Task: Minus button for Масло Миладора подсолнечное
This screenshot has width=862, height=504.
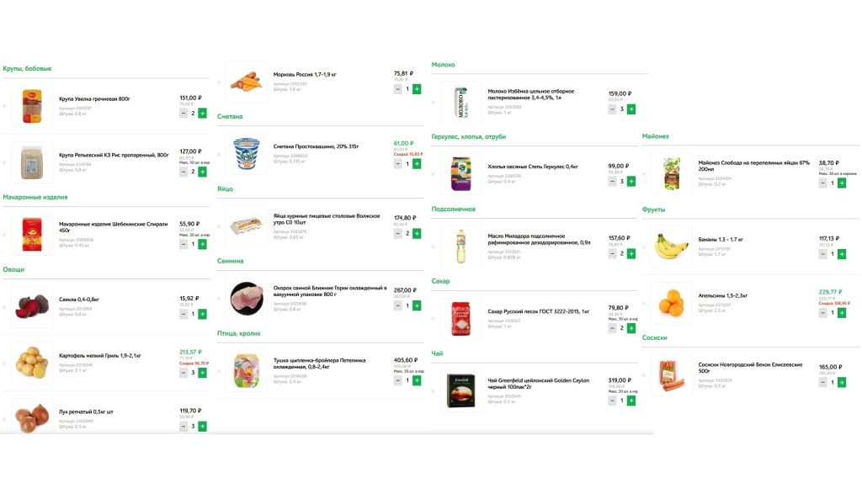Action: [x=613, y=253]
